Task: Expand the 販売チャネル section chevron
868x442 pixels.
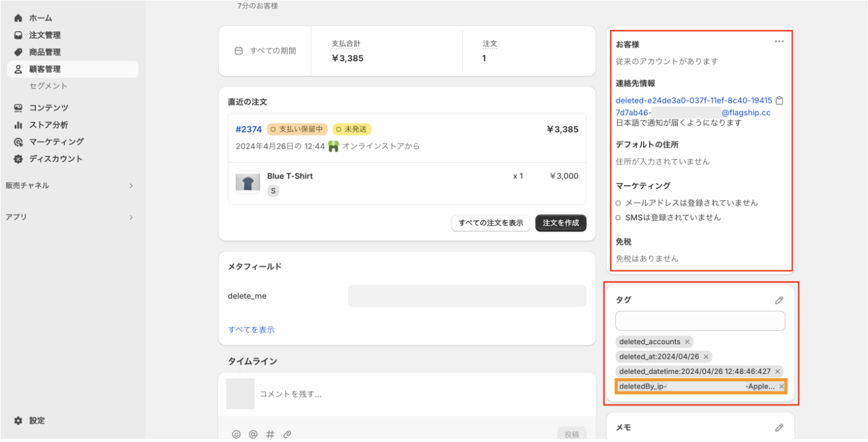Action: tap(131, 186)
